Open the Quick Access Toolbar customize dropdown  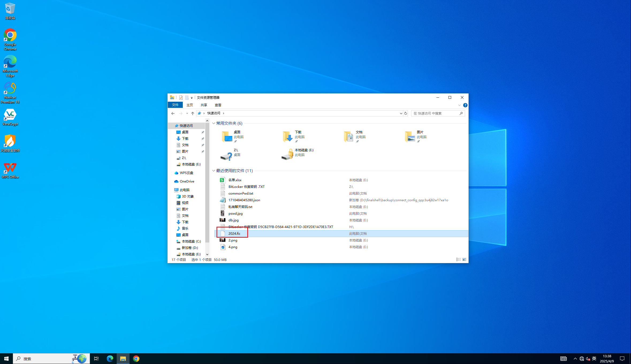192,98
